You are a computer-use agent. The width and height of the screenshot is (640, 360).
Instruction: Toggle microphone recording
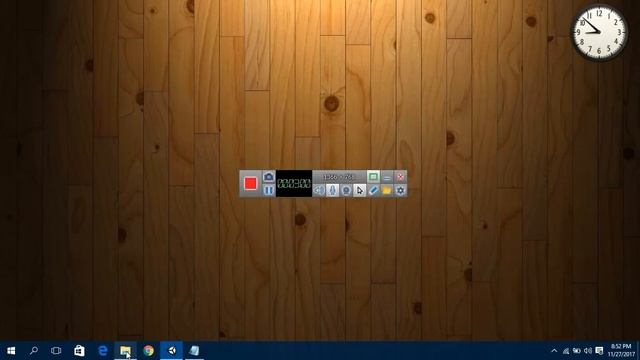pos(332,190)
